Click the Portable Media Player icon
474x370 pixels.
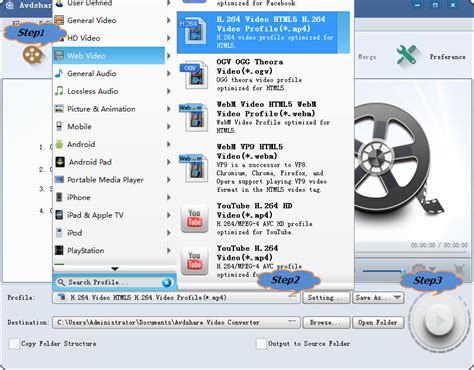click(59, 180)
